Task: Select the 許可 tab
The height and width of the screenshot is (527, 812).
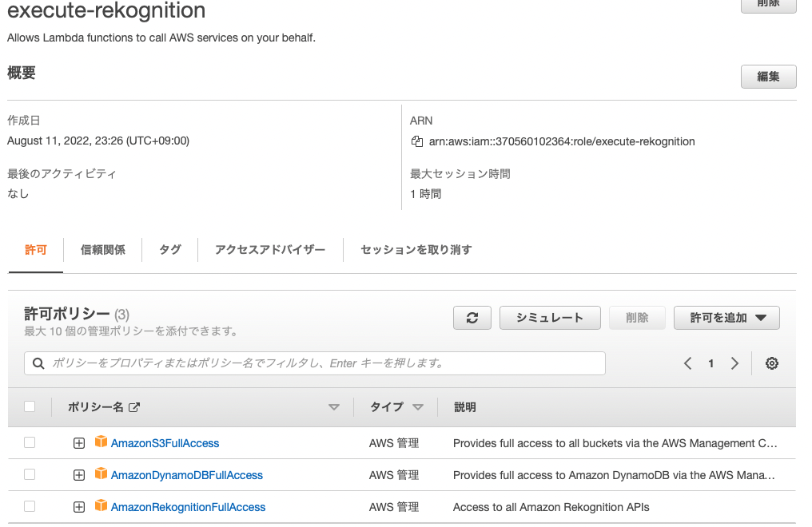Action: (36, 250)
